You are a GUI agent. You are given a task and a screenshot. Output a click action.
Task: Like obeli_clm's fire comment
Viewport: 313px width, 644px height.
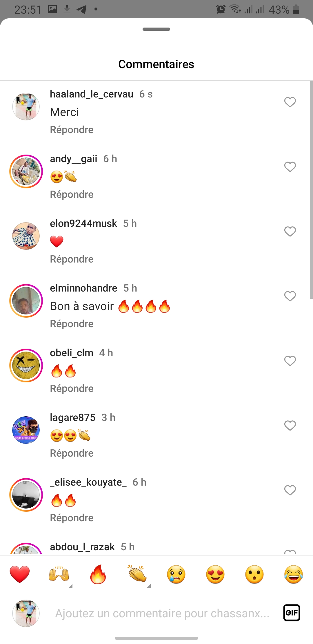coord(290,361)
